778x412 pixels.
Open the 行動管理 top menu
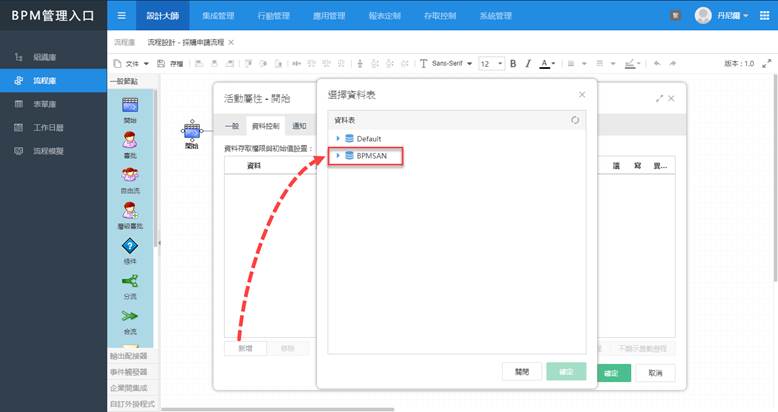point(273,15)
